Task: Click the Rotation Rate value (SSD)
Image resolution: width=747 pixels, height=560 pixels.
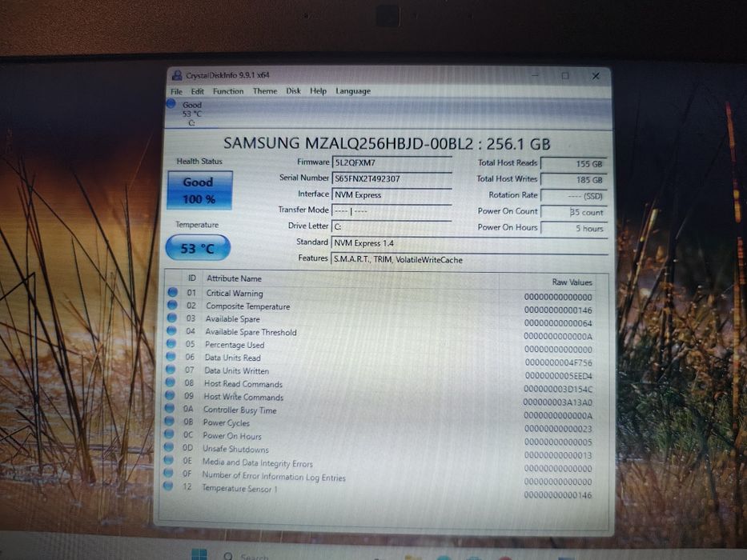Action: tap(574, 196)
